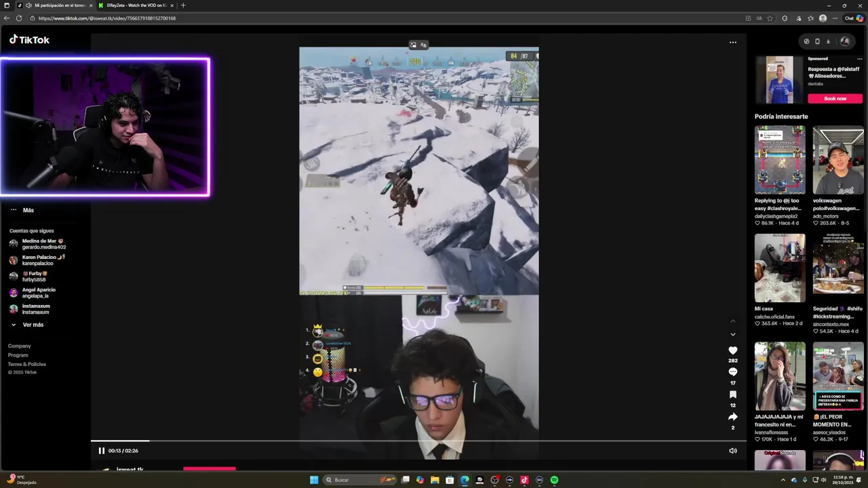Click the phone app icon in the top pill

tap(817, 41)
